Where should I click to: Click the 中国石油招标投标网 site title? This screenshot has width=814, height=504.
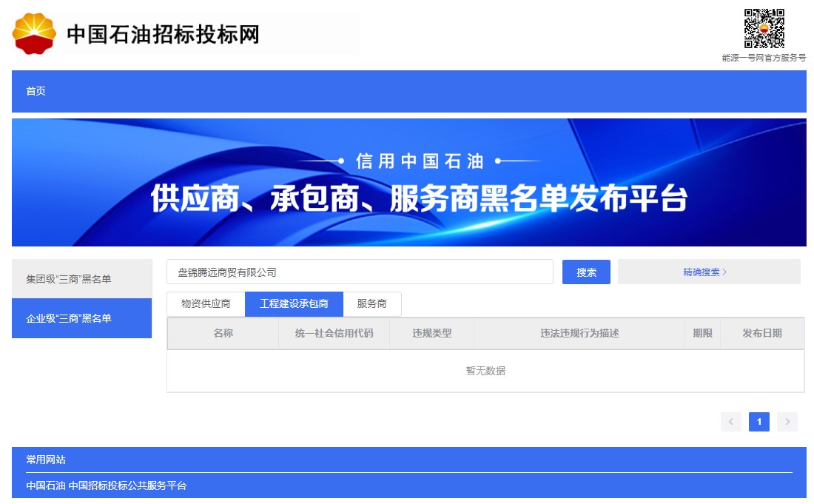[x=163, y=34]
